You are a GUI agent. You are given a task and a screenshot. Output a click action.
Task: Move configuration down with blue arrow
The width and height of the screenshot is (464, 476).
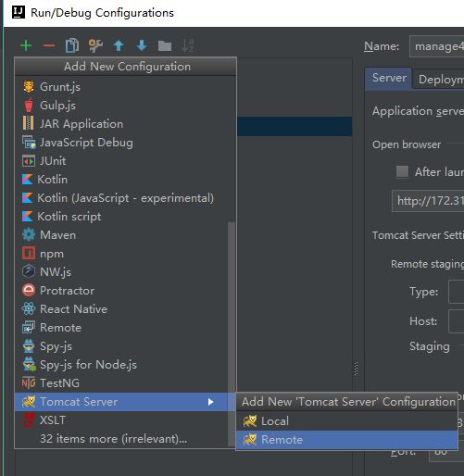click(142, 45)
